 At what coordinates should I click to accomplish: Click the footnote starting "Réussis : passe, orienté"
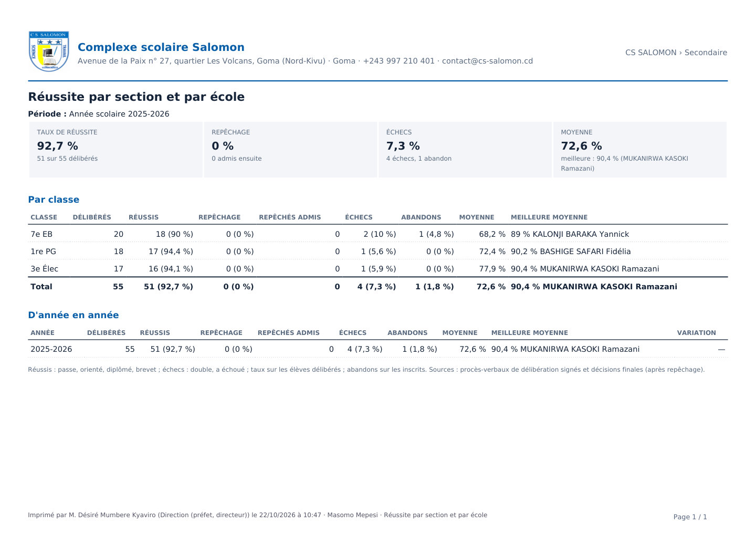pyautogui.click(x=366, y=370)
